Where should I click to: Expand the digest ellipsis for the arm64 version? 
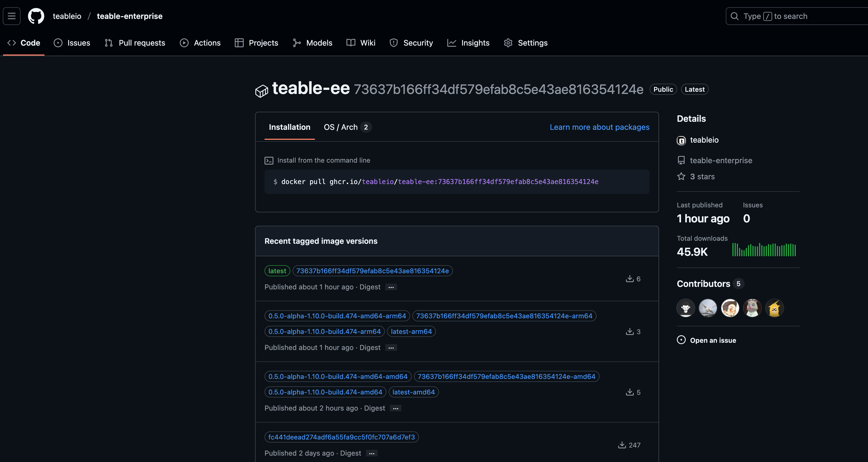tap(391, 348)
